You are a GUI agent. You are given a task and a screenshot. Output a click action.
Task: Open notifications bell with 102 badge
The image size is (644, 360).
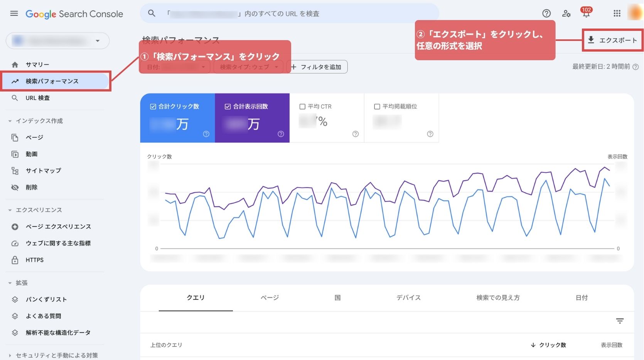coord(586,12)
